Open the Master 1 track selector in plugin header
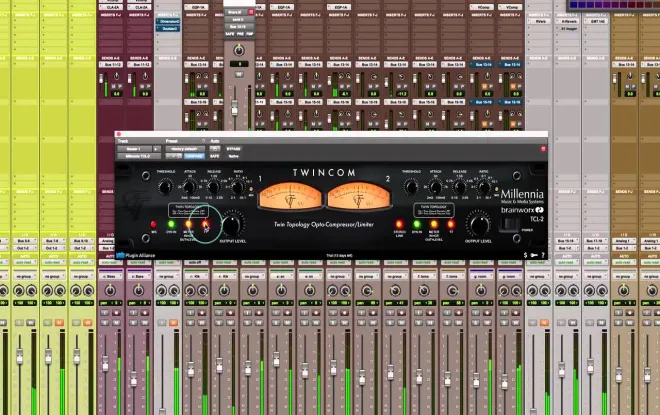This screenshot has height=415, width=660. tap(134, 149)
